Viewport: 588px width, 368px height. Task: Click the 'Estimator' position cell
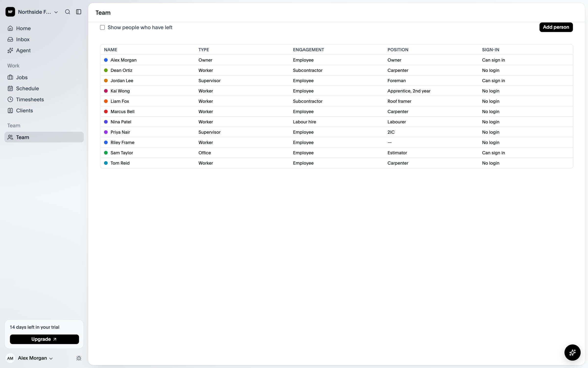point(397,153)
